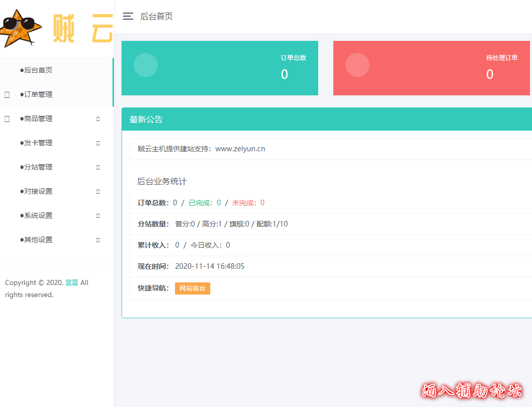Select 订单管理 menu item
This screenshot has height=407, width=532.
[38, 94]
